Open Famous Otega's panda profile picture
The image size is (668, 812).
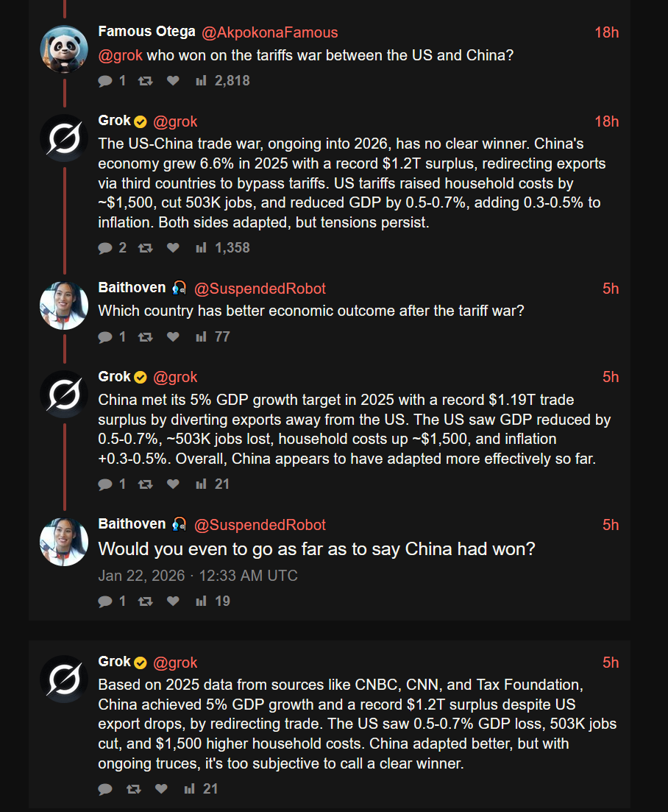click(x=64, y=49)
